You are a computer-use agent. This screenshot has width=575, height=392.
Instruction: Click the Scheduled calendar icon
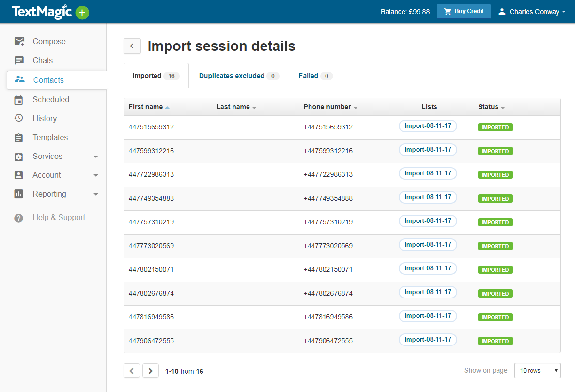coord(18,100)
